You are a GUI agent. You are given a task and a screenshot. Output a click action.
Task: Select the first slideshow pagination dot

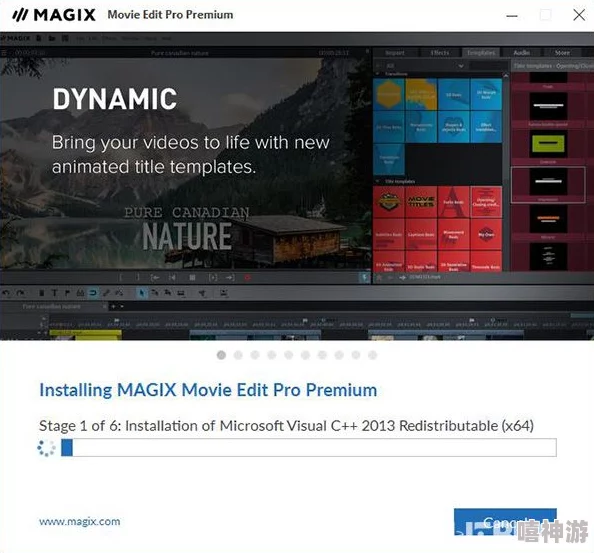click(x=221, y=355)
